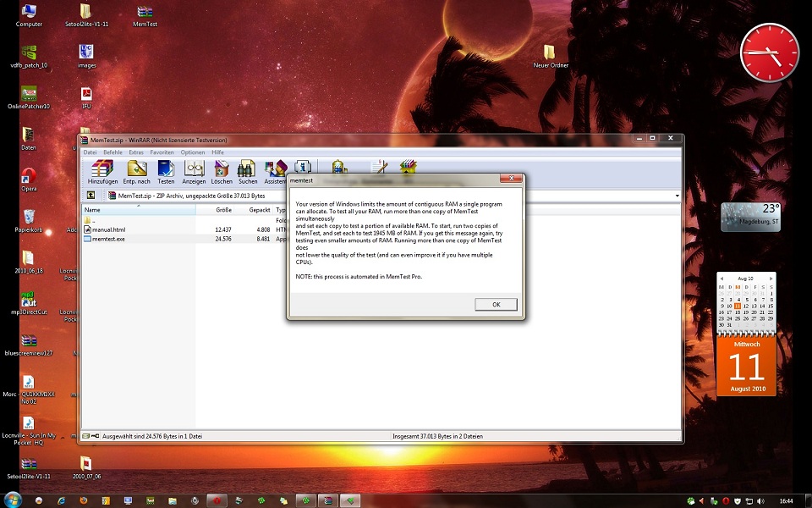
Task: Go up one folder level icon
Action: (91, 196)
